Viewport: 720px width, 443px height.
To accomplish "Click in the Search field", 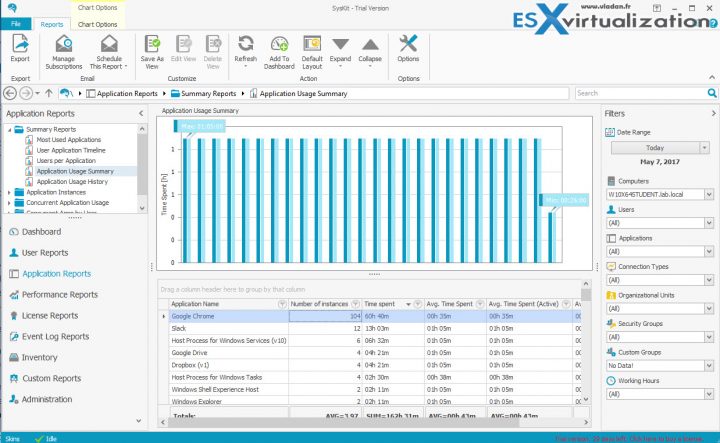I will (640, 93).
